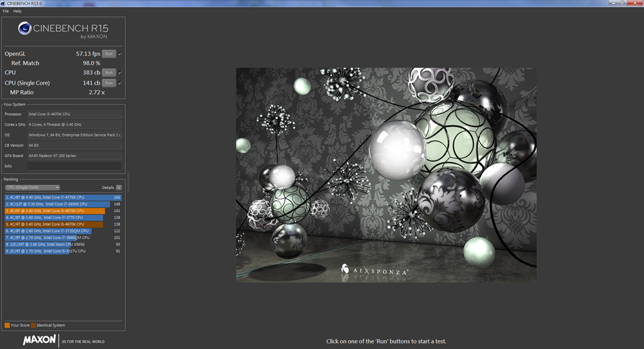Select ranking row Core i7-4770K CPU
The height and width of the screenshot is (349, 644).
click(64, 197)
